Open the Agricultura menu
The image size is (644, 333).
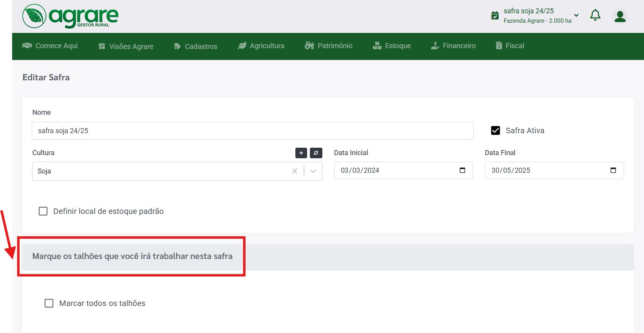coord(261,45)
